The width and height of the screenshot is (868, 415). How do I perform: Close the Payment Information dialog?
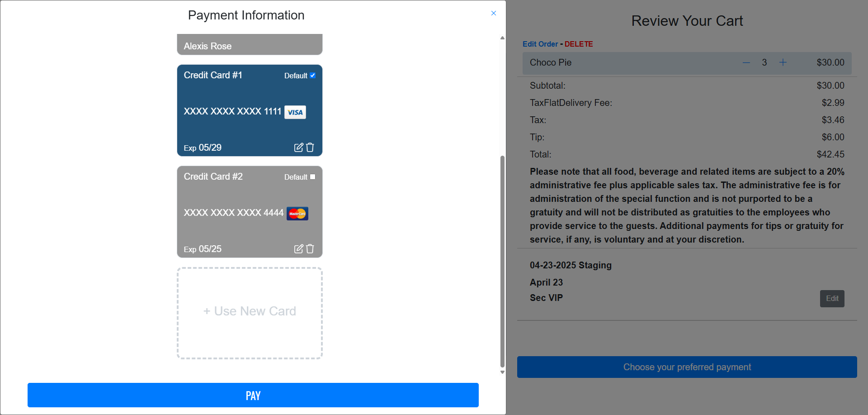[494, 13]
